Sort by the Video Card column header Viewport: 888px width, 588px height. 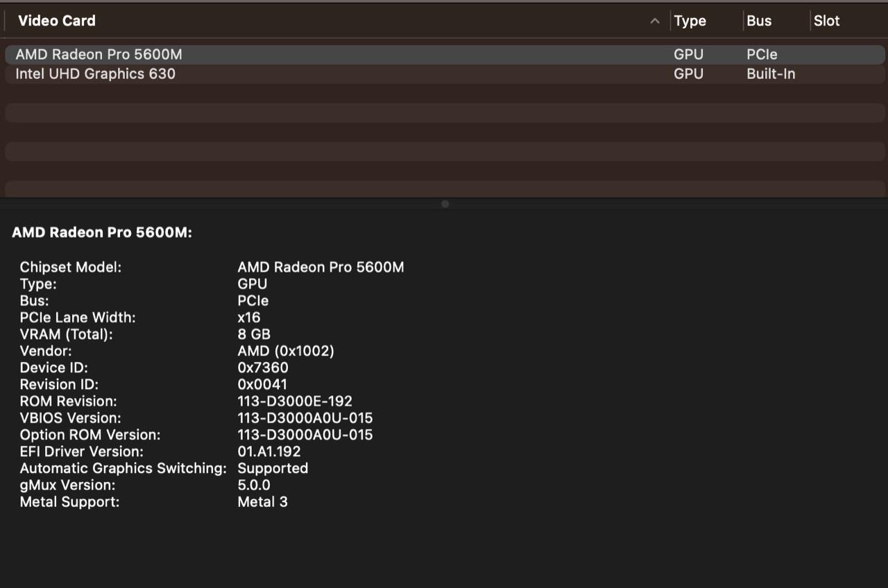pos(57,21)
